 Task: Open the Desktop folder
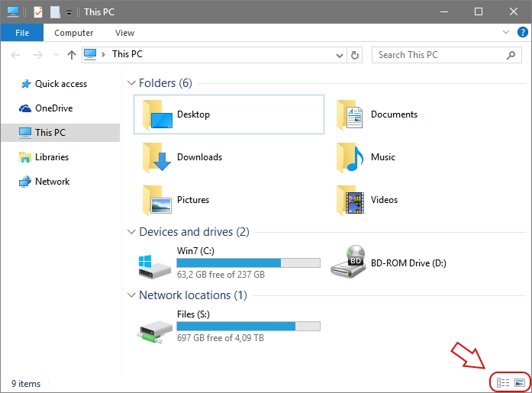tap(229, 114)
